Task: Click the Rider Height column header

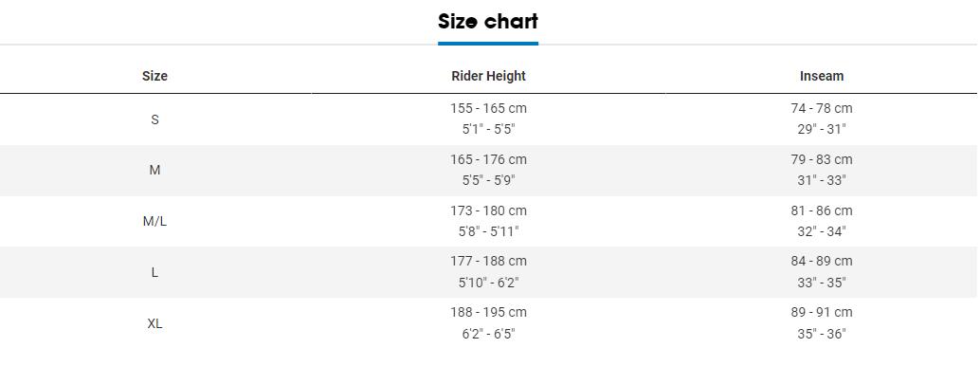Action: click(488, 76)
